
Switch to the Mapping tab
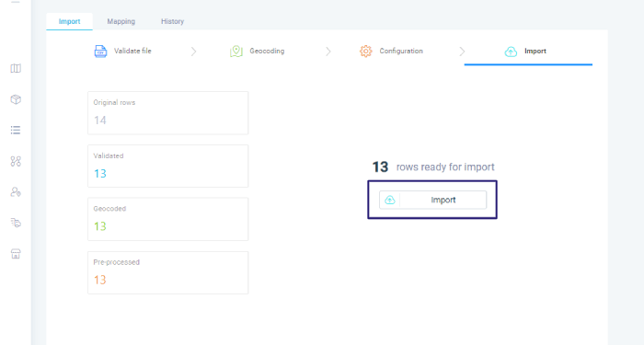pyautogui.click(x=121, y=21)
